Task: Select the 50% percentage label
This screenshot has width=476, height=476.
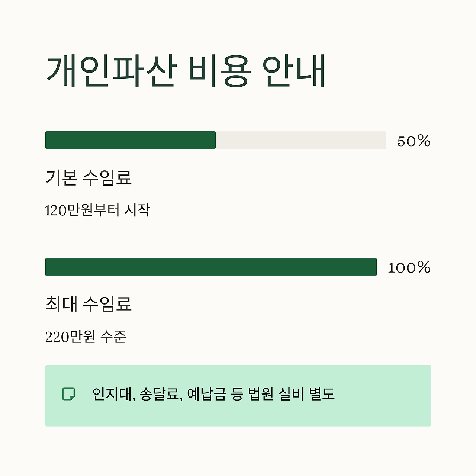Action: 414,141
